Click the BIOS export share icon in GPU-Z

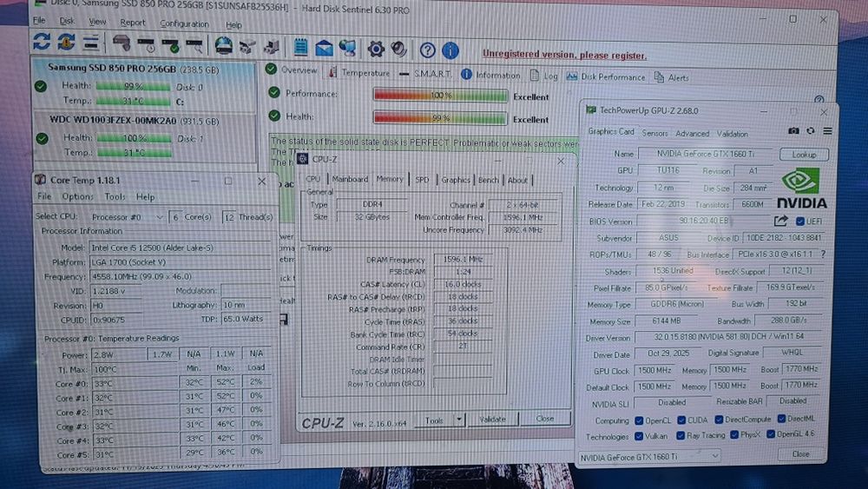pyautogui.click(x=780, y=221)
